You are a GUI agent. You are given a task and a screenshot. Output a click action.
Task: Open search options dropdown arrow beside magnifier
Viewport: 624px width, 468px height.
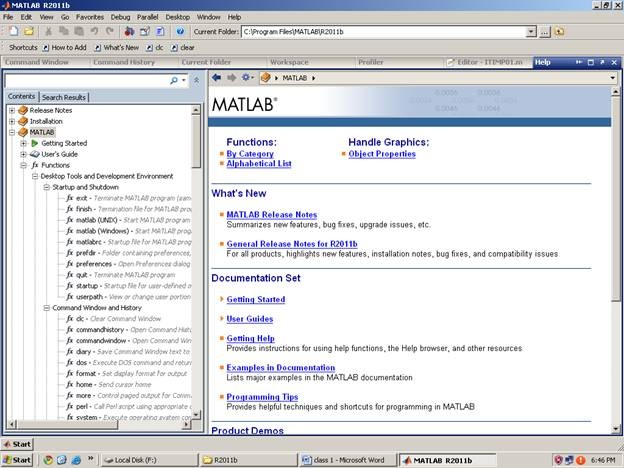[x=184, y=80]
